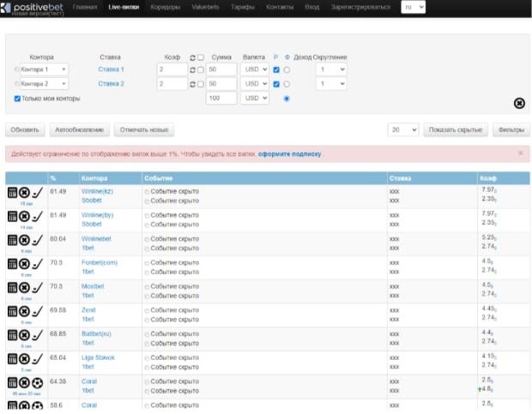This screenshot has width=532, height=414.
Task: Click the Ставка 2 sum input field
Action: point(221,84)
